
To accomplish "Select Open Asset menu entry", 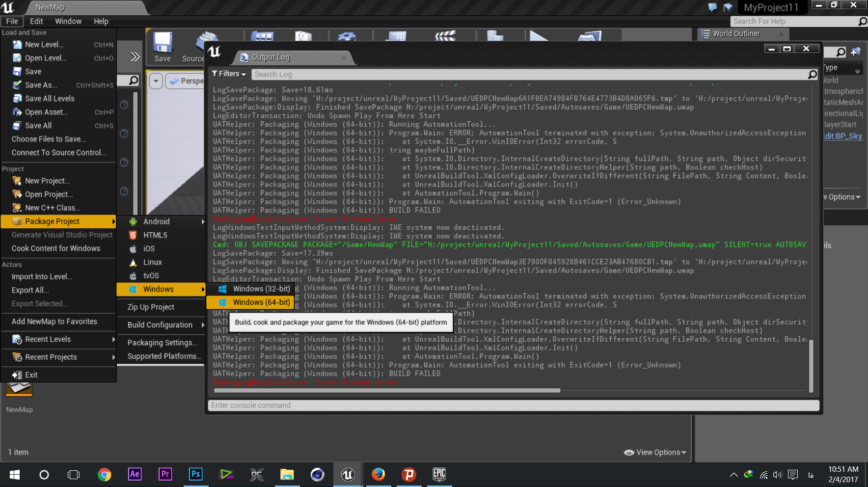I will [58, 112].
